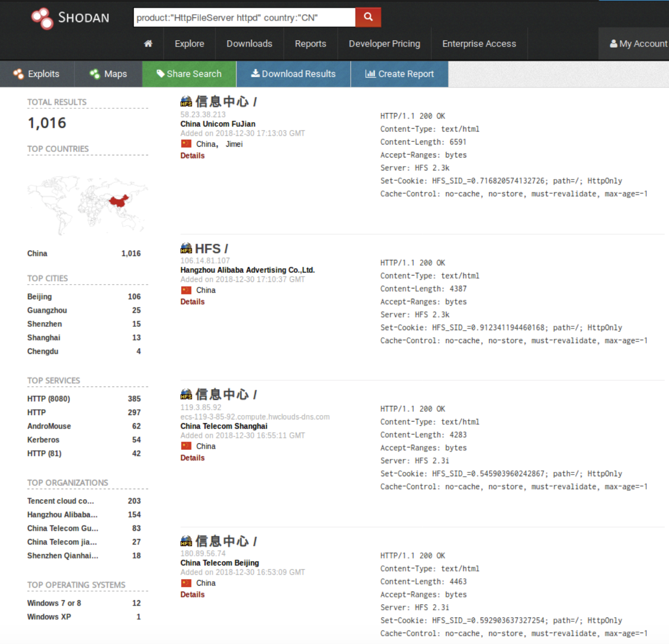Image resolution: width=669 pixels, height=644 pixels.
Task: Click Download Results button
Action: point(293,74)
